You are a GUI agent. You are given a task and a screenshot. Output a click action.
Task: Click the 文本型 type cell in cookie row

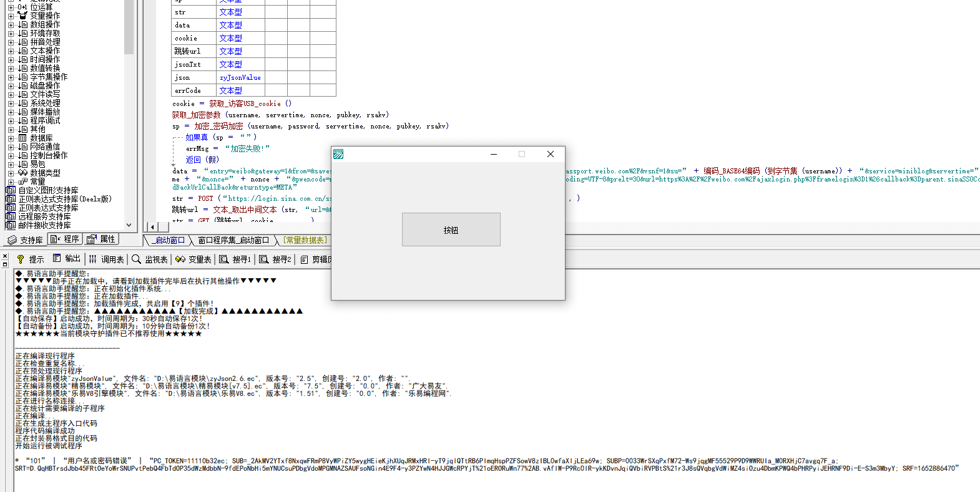240,38
